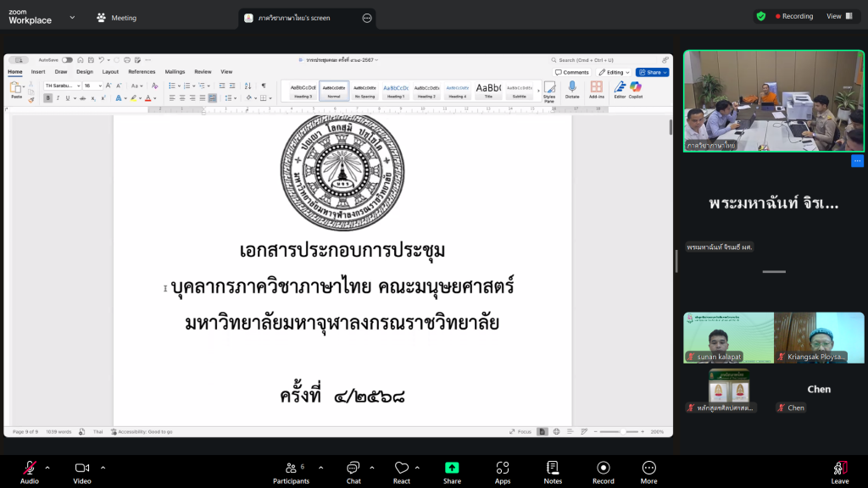Click the red font color button
The height and width of the screenshot is (488, 868).
[x=147, y=98]
